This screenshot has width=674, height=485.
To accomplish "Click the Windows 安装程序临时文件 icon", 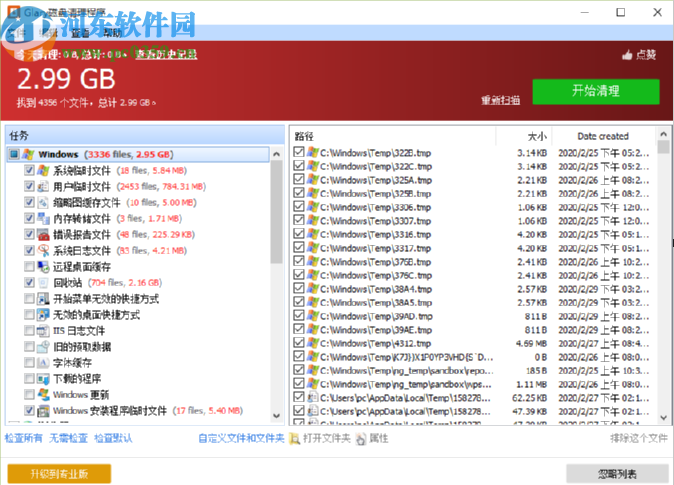I will [x=43, y=411].
